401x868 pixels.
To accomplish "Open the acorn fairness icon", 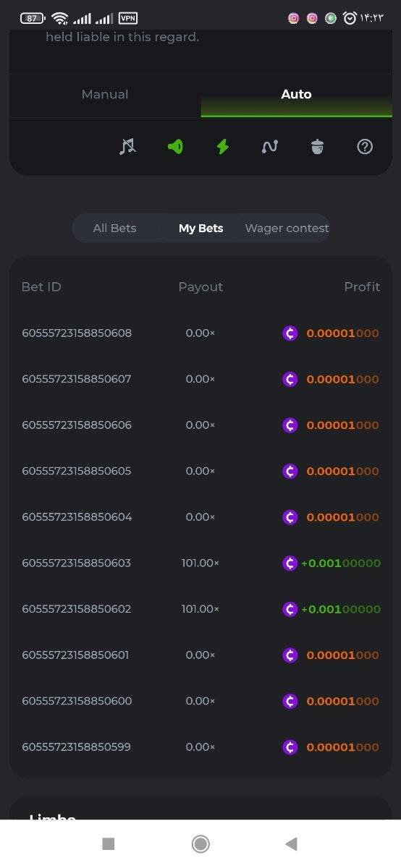I will tap(318, 146).
